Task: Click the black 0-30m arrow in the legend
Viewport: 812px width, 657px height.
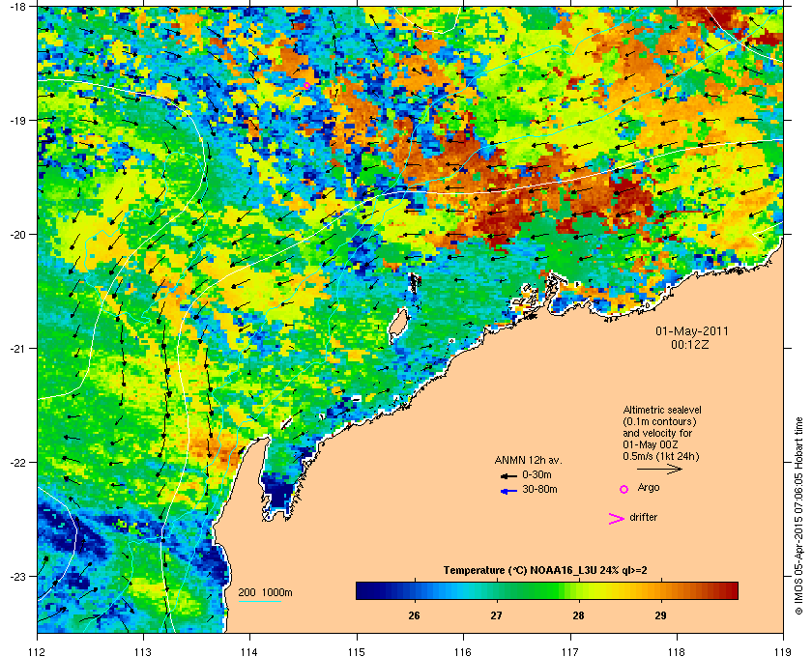Action: (509, 475)
